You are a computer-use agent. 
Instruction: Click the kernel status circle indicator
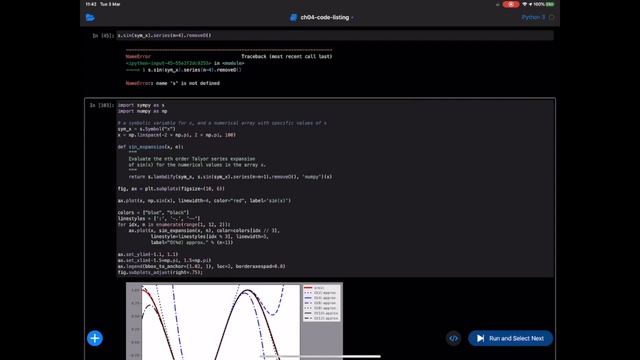pos(551,17)
